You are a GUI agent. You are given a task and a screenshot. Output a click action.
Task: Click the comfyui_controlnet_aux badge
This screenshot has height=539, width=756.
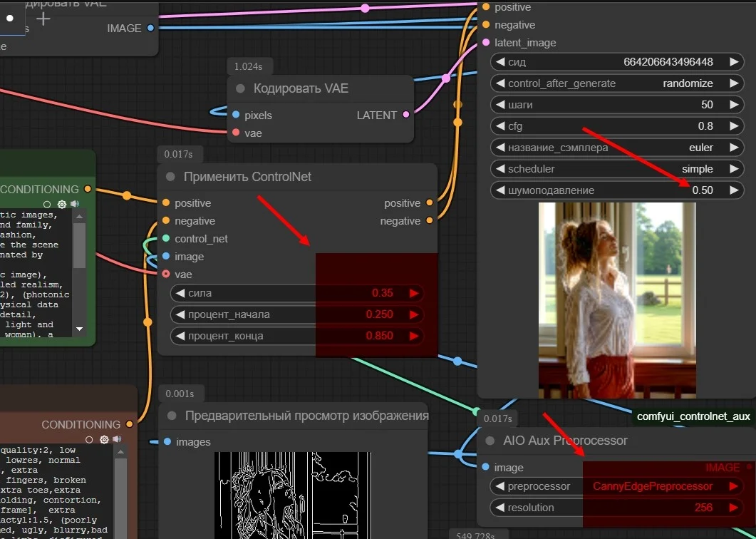point(693,416)
